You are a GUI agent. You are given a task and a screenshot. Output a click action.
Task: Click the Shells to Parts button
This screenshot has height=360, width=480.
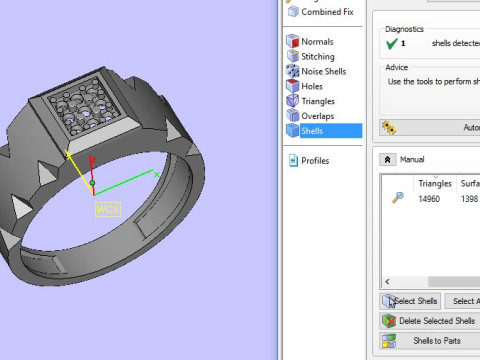[430, 341]
